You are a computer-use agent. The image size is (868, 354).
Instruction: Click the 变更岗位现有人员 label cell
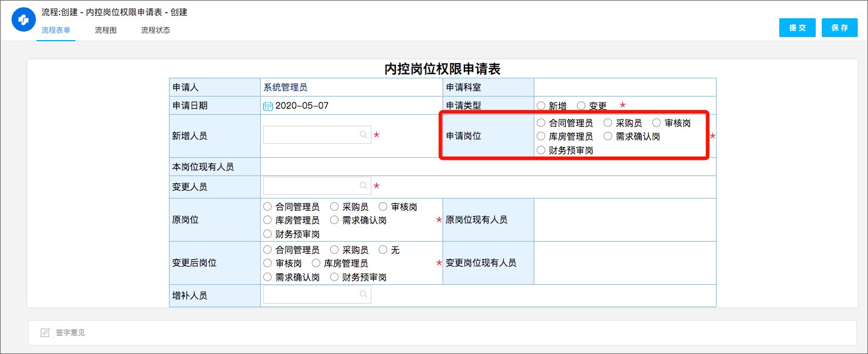[489, 263]
